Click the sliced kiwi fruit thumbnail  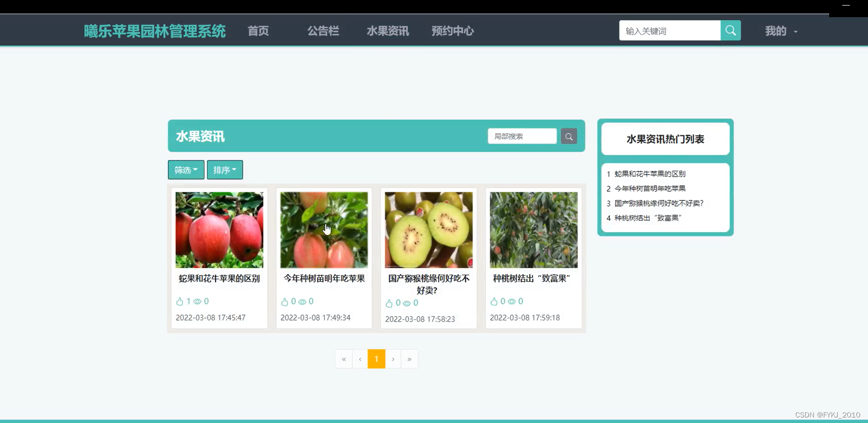tap(429, 230)
